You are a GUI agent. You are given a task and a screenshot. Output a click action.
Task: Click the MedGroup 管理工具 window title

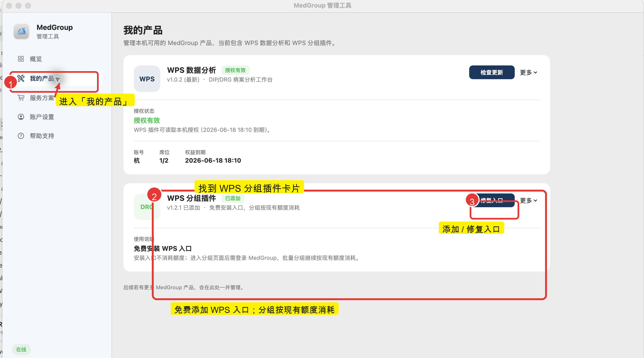(322, 5)
